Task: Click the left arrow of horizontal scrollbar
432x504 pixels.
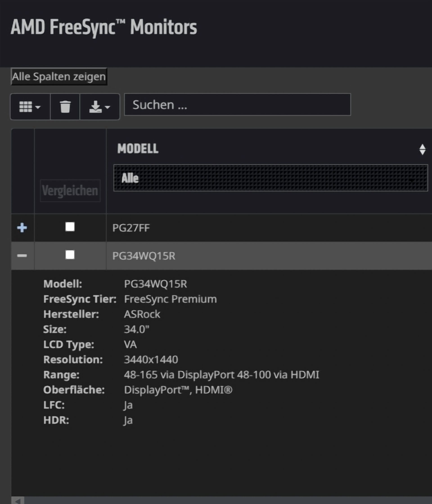Action: coord(18,500)
